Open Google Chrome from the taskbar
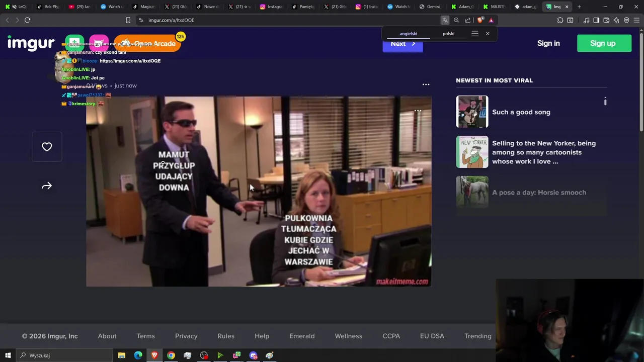 coord(171,355)
